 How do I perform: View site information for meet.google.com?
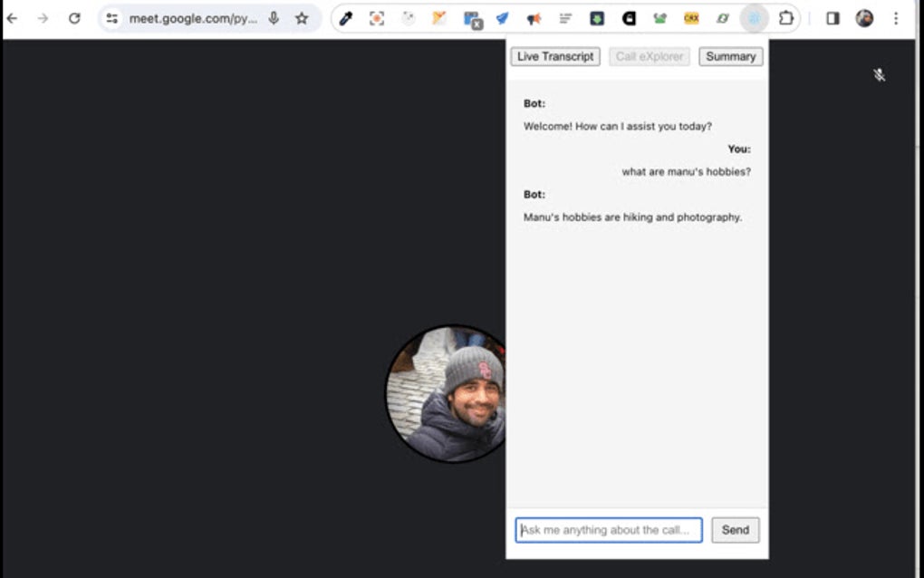tap(111, 18)
